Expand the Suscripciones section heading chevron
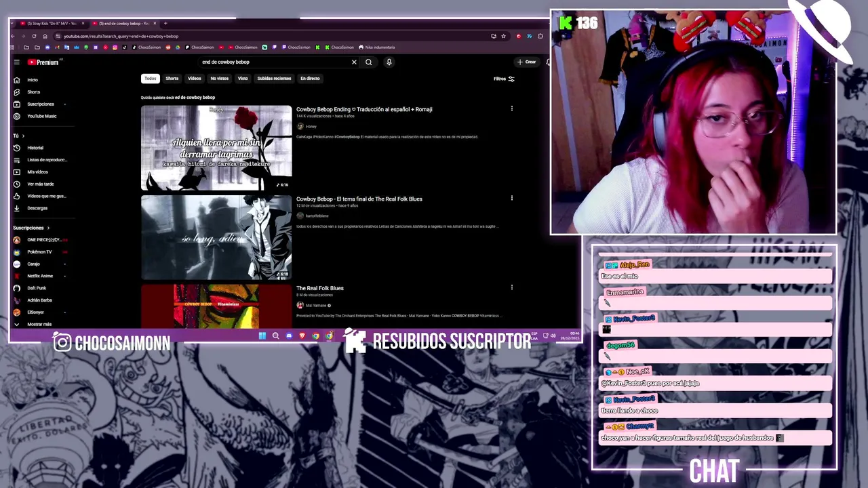This screenshot has height=488, width=868. pos(48,228)
